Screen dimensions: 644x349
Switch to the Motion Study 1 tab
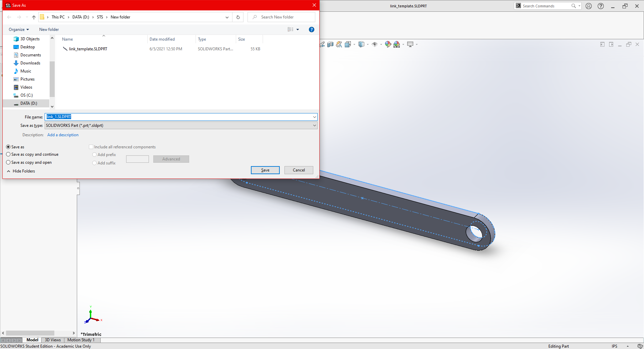[81, 340]
